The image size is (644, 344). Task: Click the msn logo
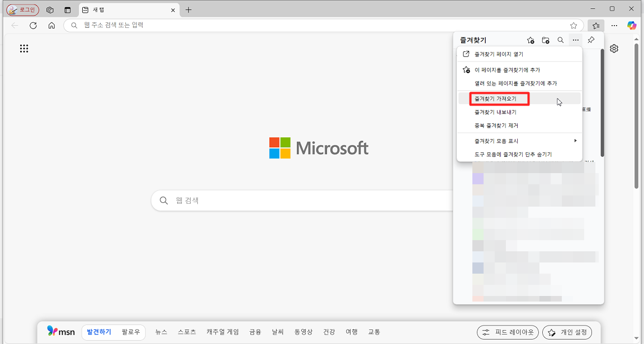click(x=61, y=332)
